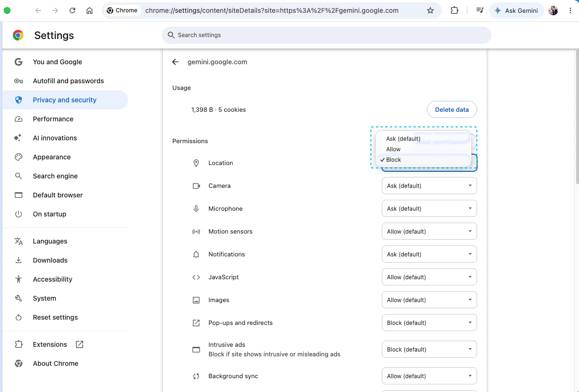
Task: Click the Chrome logo next to Settings
Action: click(18, 35)
